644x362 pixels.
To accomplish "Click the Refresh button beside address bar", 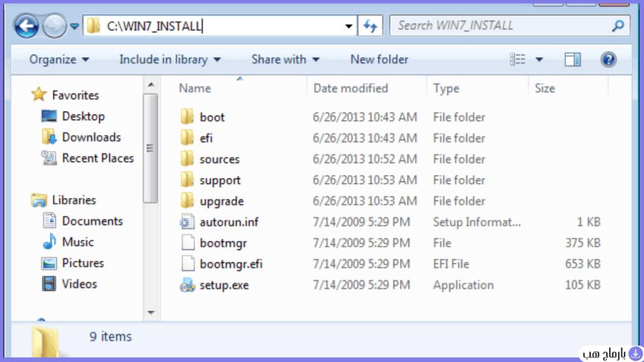I will (370, 26).
